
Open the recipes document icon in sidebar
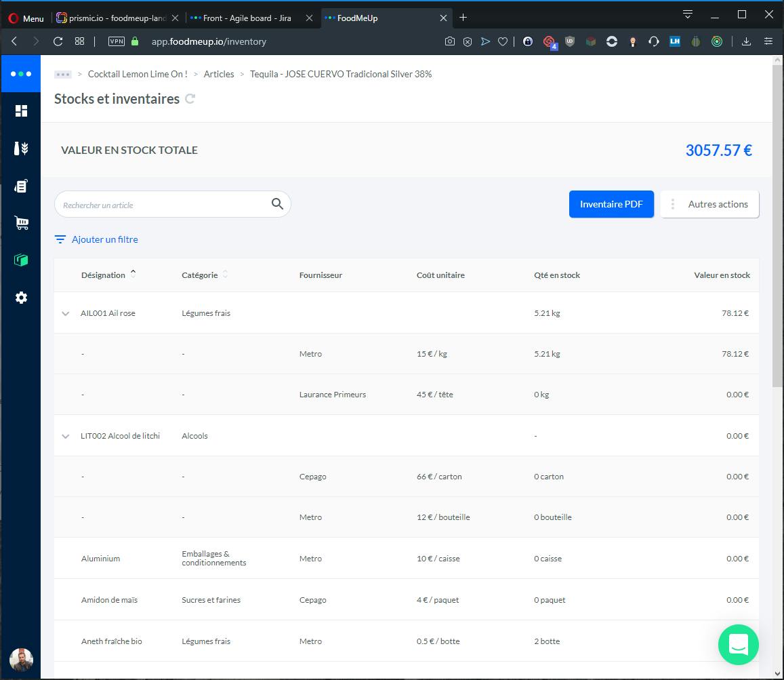click(x=21, y=186)
